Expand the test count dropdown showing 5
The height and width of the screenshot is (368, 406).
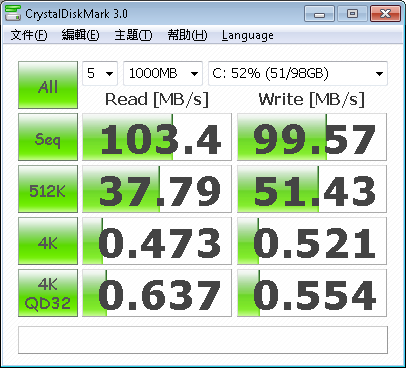(100, 73)
